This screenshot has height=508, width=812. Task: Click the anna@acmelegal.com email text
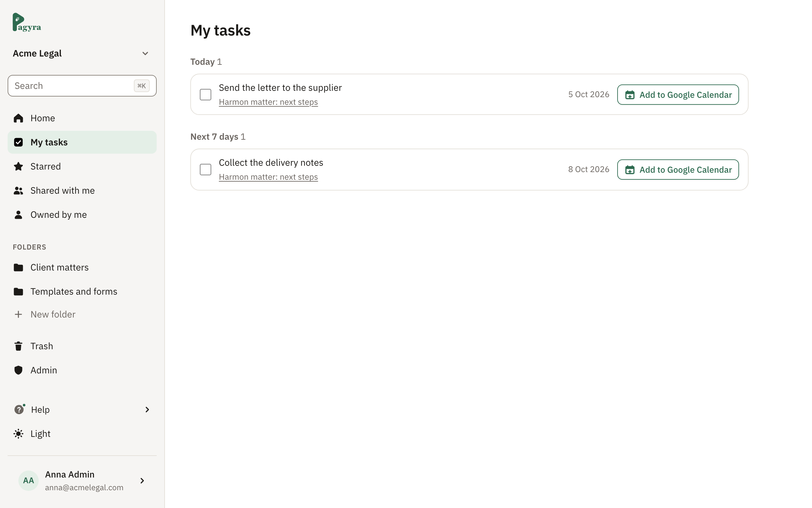click(84, 487)
